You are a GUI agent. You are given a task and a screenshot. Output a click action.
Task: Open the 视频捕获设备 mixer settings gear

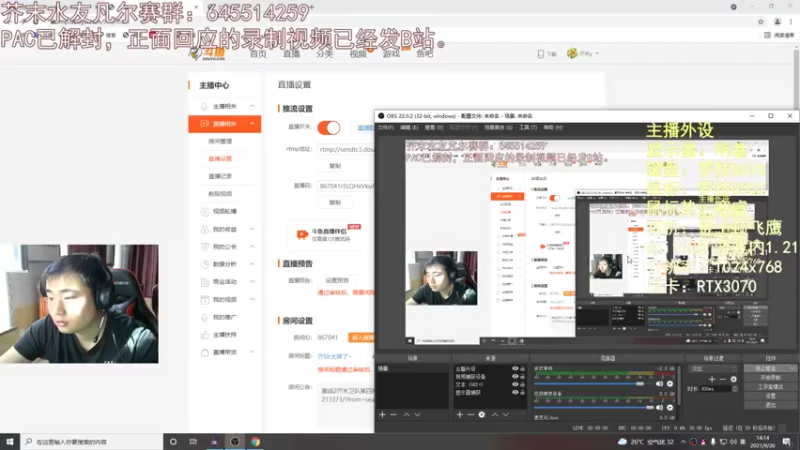coord(670,408)
